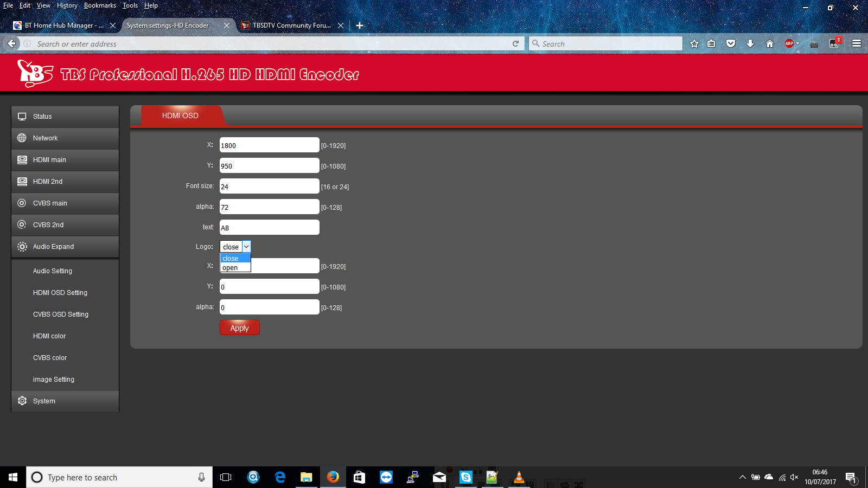Open the Status page in the sidebar
Viewport: 868px width, 488px height.
[x=65, y=117]
